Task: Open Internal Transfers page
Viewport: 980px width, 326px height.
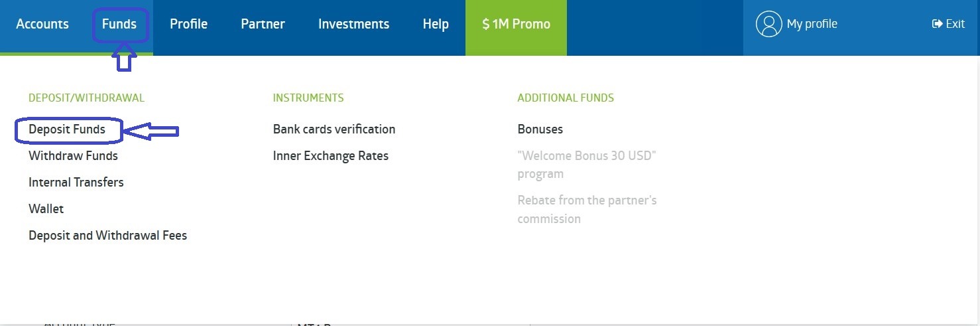Action: click(76, 183)
